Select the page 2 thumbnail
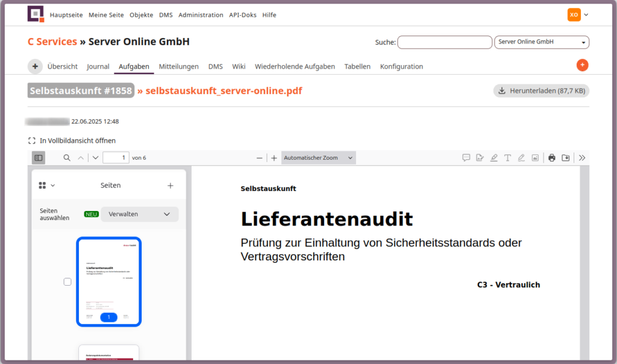This screenshot has height=364, width=617. (108, 353)
